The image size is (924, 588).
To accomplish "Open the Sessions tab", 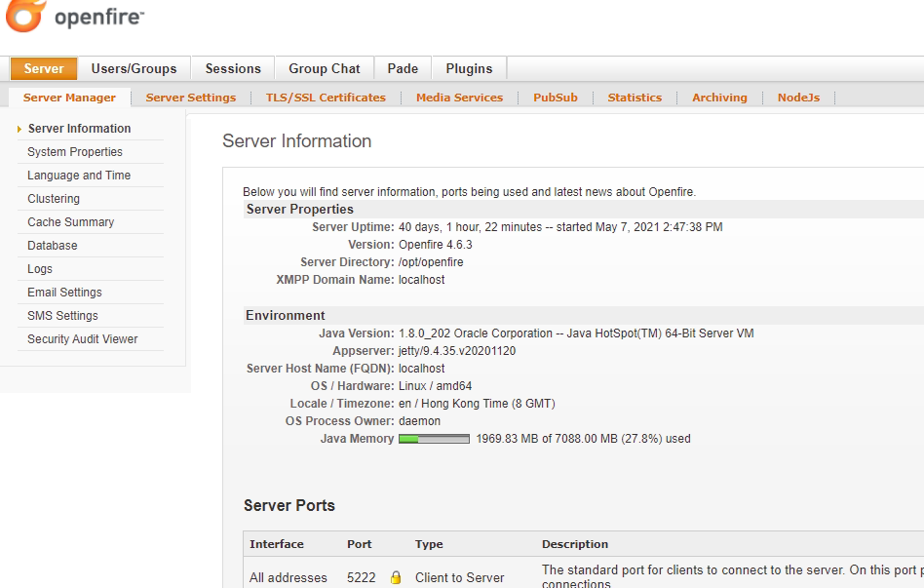I will coord(233,68).
